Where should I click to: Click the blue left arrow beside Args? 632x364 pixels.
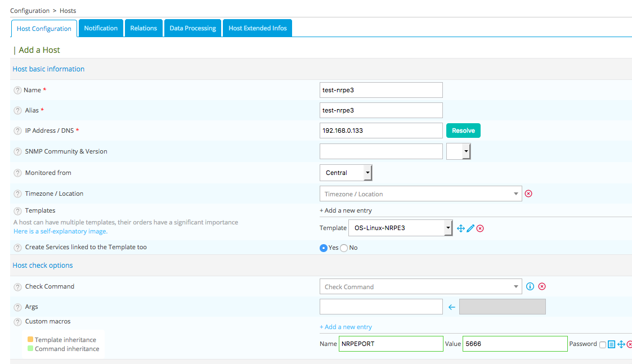point(451,307)
